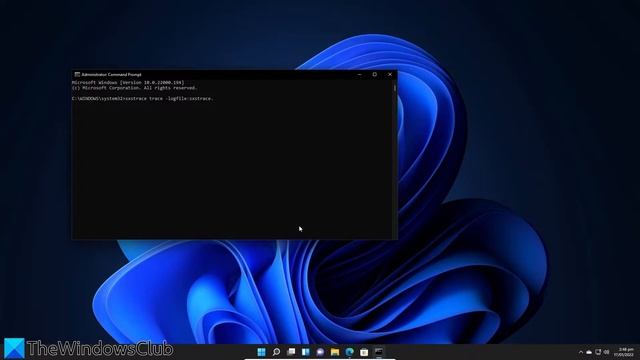Maximize the Command Prompt window
Screen dimensions: 640x360
pyautogui.click(x=375, y=74)
